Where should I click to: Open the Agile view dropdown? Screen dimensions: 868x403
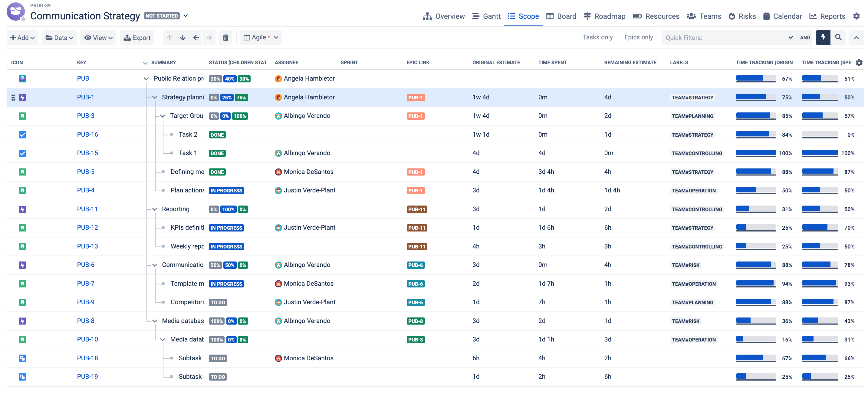click(261, 38)
